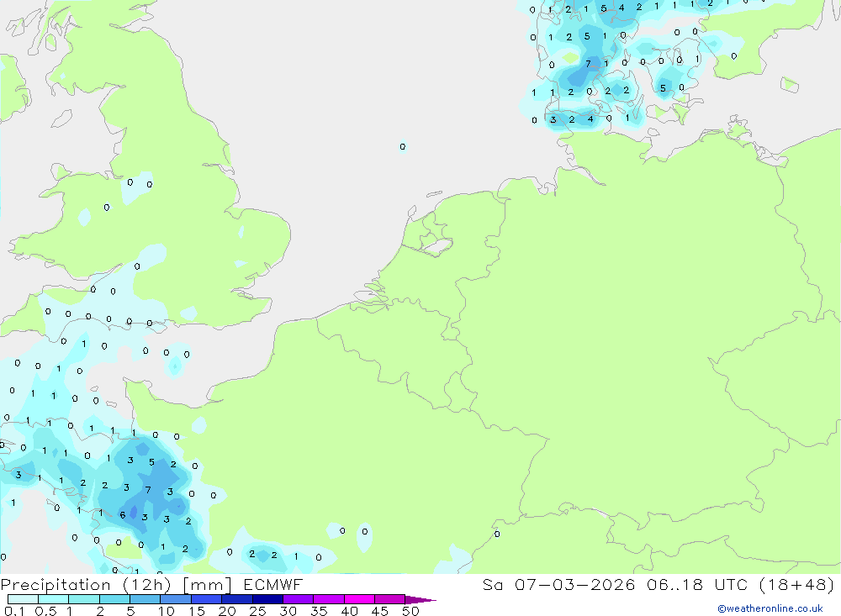Click the '0.1' legend scale label
The height and width of the screenshot is (616, 841).
15,611
